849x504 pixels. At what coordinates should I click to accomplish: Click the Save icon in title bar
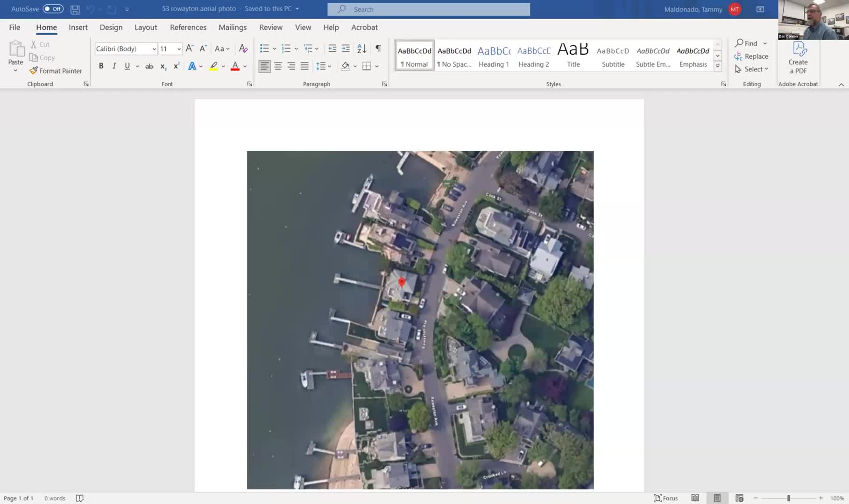(x=75, y=9)
